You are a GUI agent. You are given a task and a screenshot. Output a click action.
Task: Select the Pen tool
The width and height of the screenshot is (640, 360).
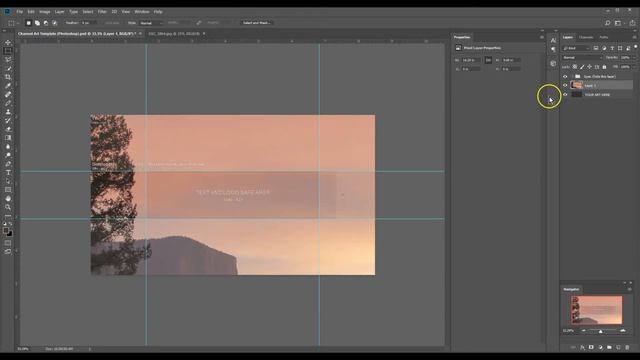click(8, 164)
